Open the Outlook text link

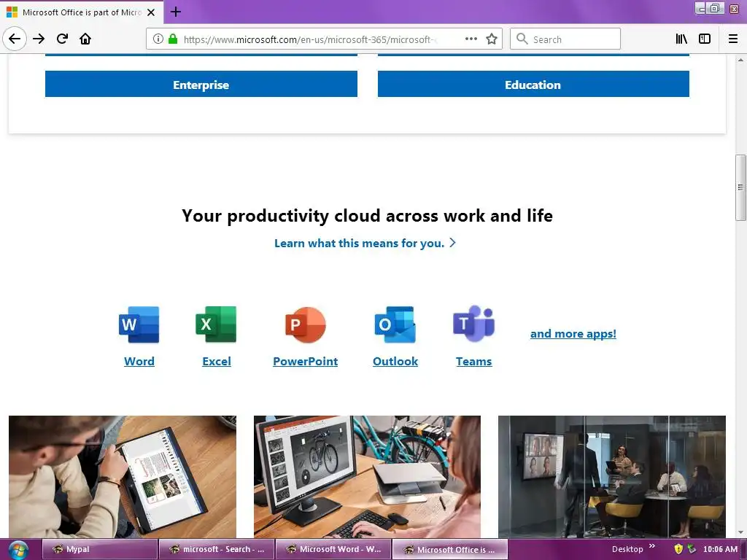395,362
